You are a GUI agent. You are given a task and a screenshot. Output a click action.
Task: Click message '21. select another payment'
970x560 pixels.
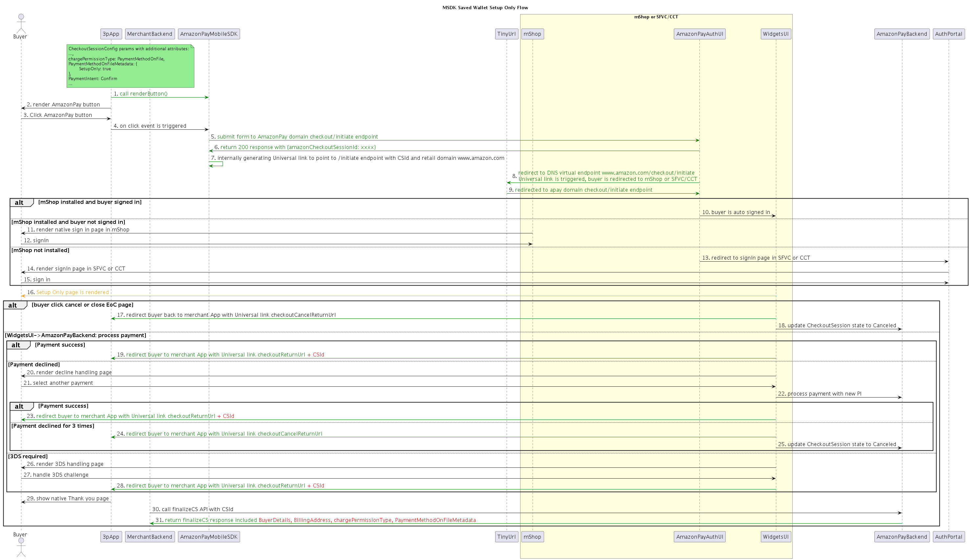58,383
